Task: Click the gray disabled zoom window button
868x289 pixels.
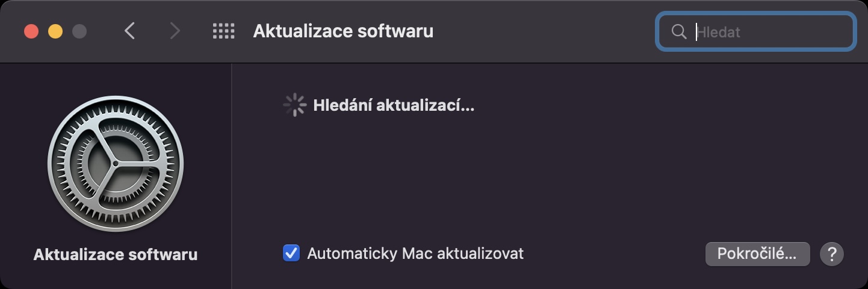Action: 79,31
